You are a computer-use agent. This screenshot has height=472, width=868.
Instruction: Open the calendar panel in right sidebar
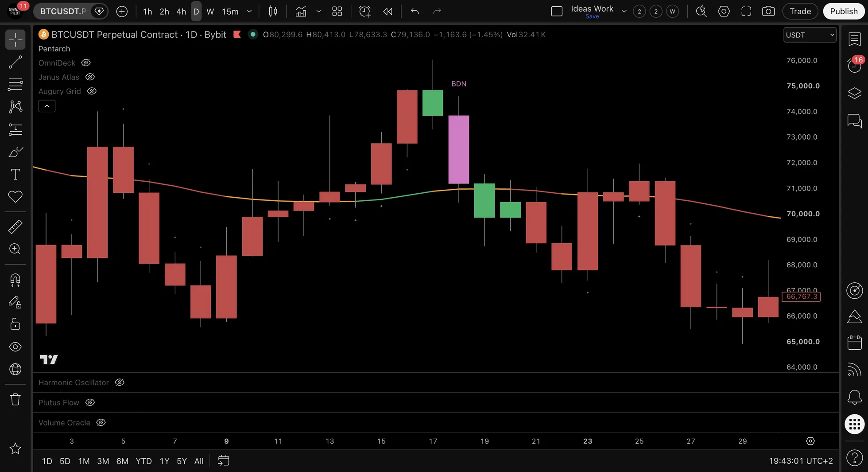[855, 343]
